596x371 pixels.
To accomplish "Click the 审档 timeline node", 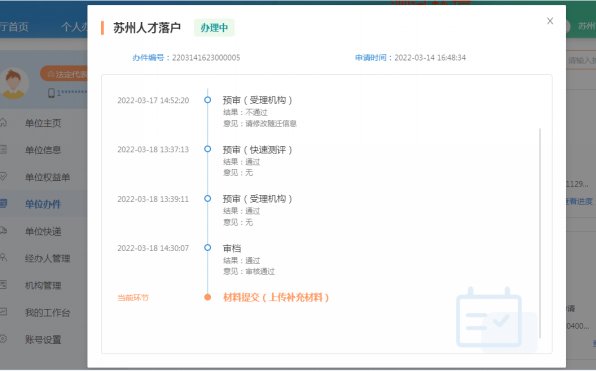I will pyautogui.click(x=208, y=247).
